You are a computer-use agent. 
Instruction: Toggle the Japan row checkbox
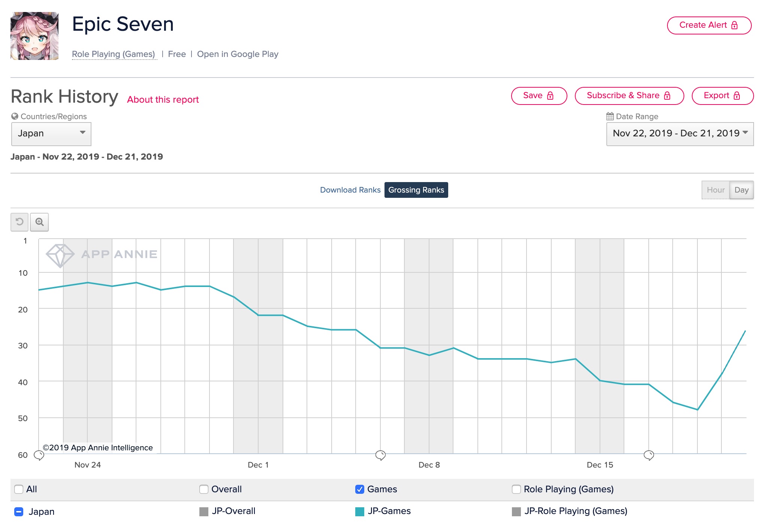coord(19,512)
